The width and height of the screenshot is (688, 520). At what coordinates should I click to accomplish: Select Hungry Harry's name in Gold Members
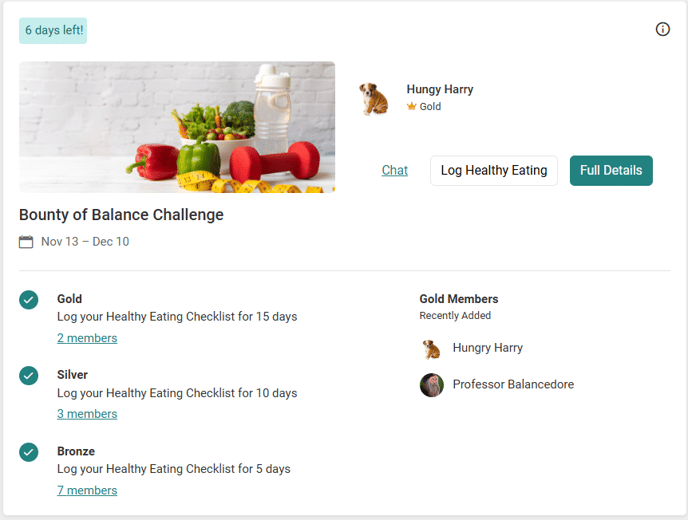(487, 348)
